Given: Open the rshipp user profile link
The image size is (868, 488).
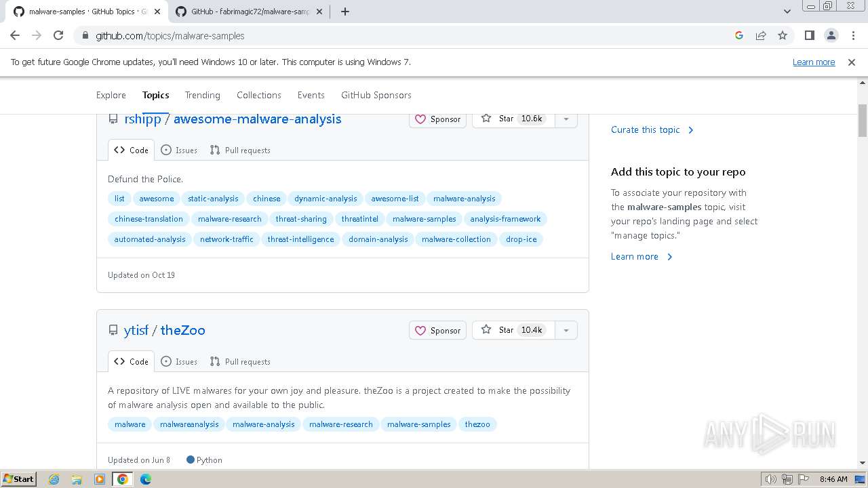Looking at the screenshot, I should pyautogui.click(x=143, y=119).
